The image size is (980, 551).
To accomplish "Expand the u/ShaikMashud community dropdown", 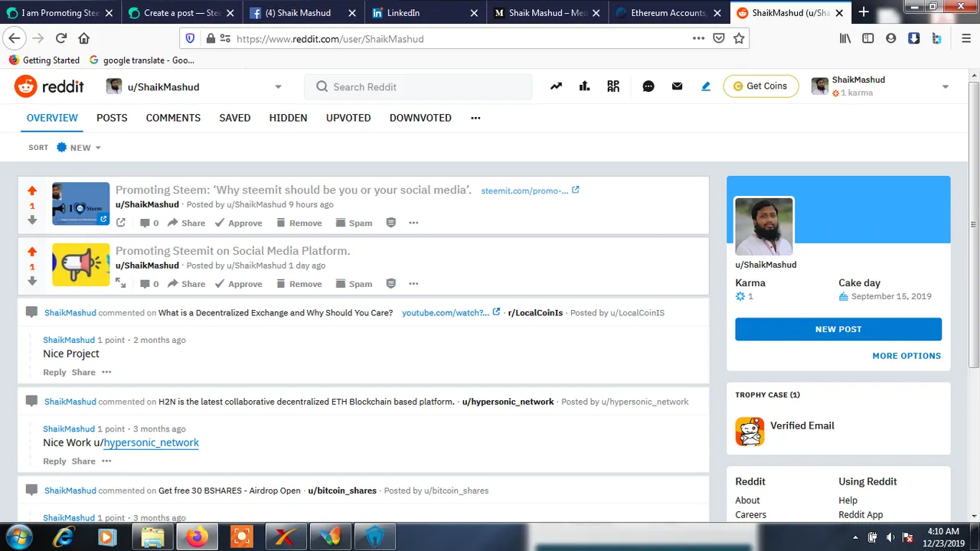I will tap(278, 87).
